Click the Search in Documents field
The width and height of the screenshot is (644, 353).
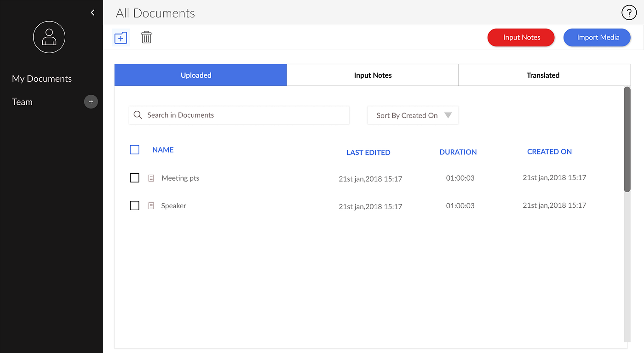click(239, 115)
